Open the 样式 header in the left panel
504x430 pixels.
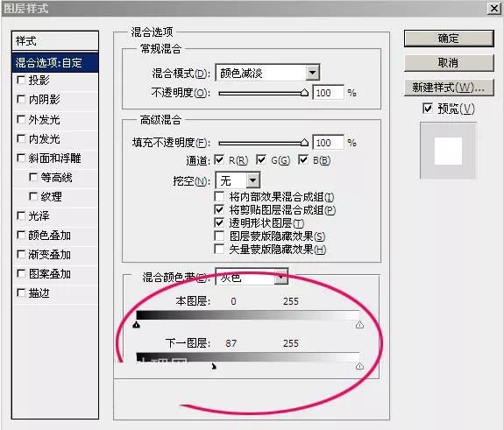[x=55, y=41]
